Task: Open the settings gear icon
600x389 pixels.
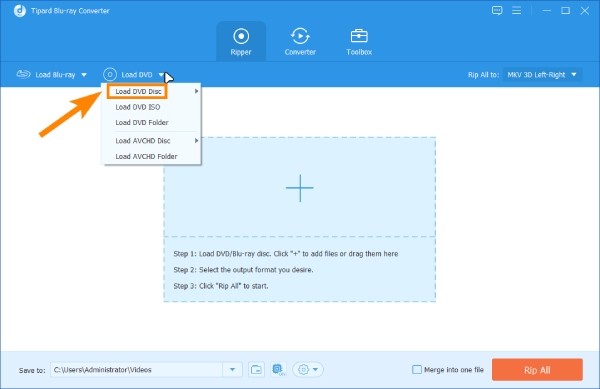Action: coord(303,369)
